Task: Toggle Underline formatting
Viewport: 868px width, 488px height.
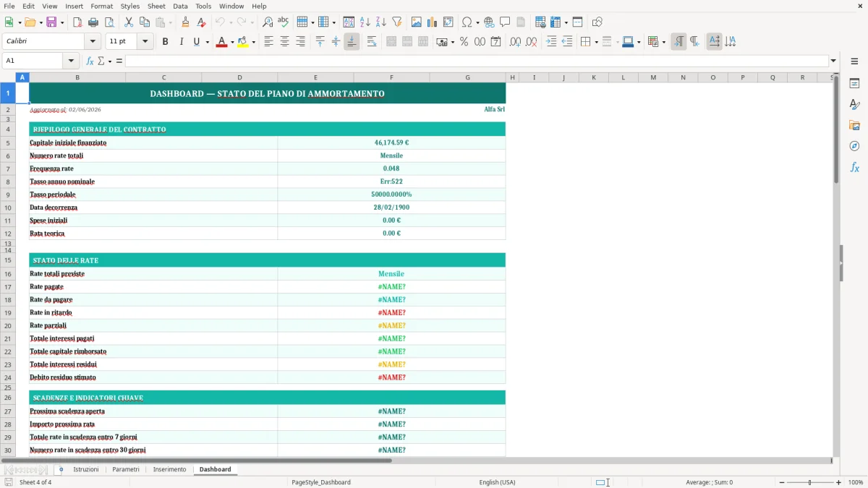Action: click(196, 42)
